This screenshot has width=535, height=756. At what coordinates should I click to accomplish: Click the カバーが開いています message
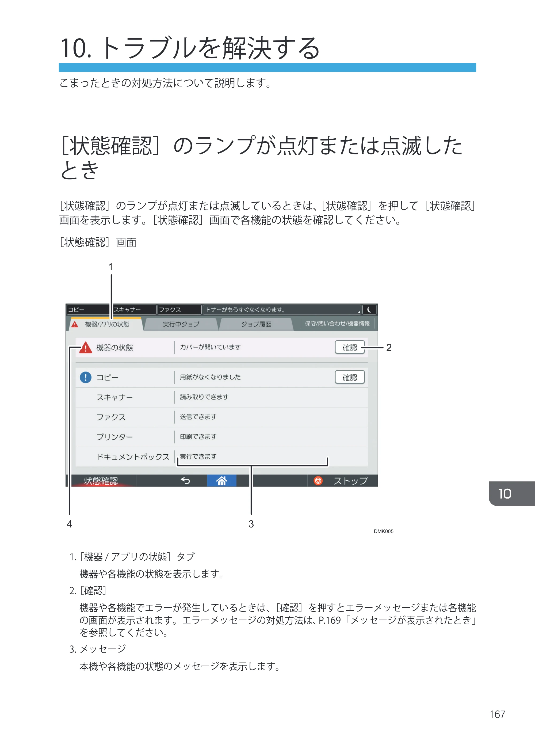click(x=210, y=347)
